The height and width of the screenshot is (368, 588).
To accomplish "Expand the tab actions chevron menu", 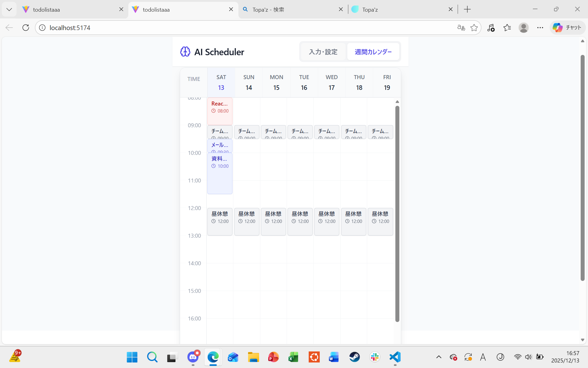I will pos(9,9).
